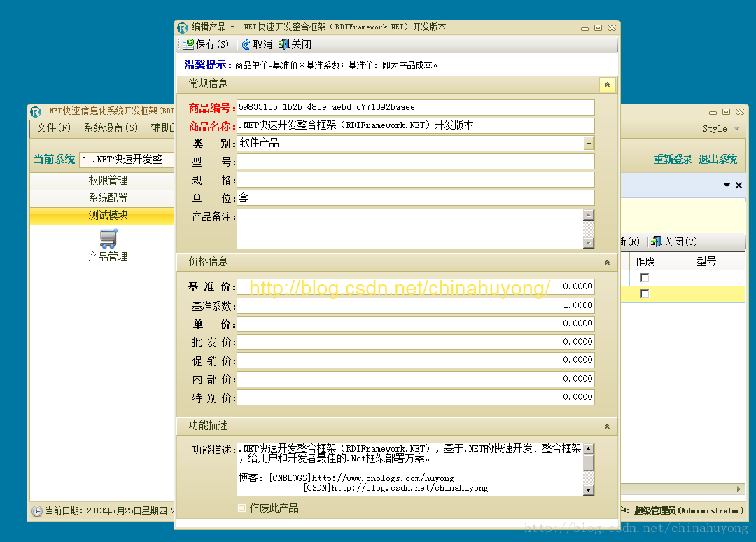Open the background panel's black triangle menu
Viewport: 756px width, 542px height.
click(727, 185)
